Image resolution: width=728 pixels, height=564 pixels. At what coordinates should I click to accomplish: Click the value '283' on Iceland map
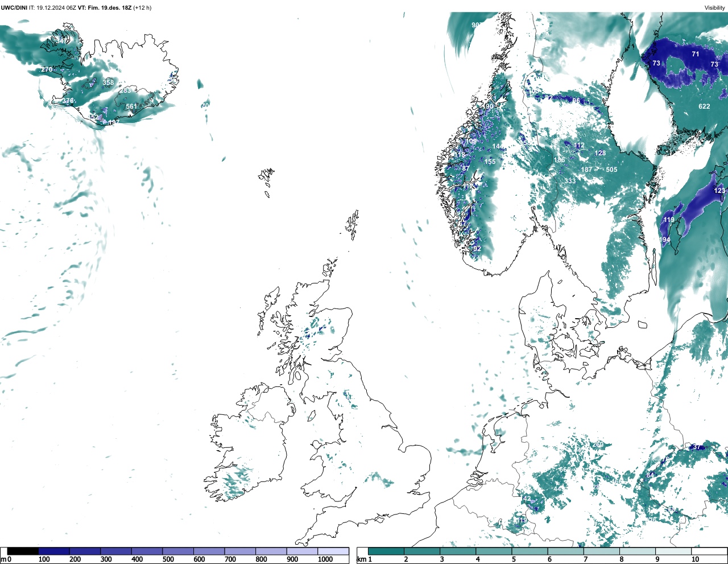tap(125, 90)
